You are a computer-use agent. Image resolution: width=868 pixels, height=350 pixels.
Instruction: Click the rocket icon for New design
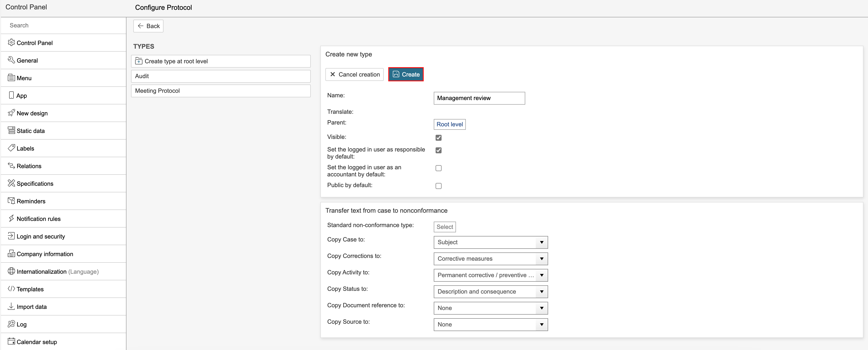coord(11,113)
